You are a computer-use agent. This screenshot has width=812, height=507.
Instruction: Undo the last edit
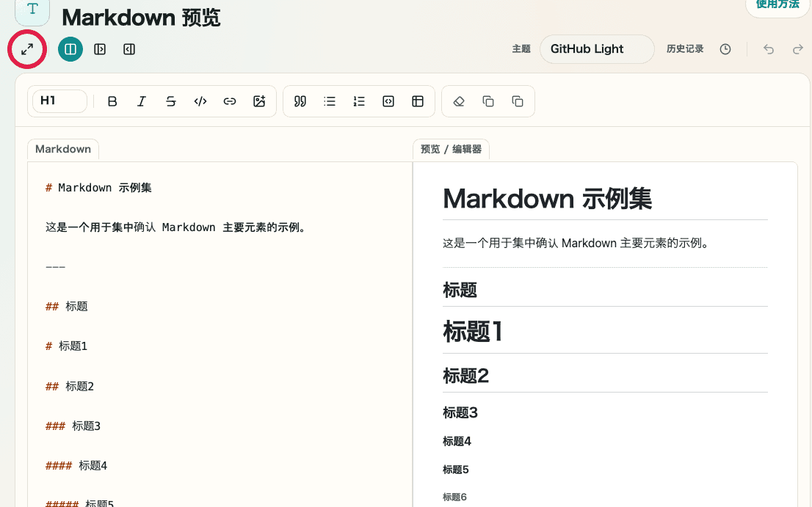768,49
